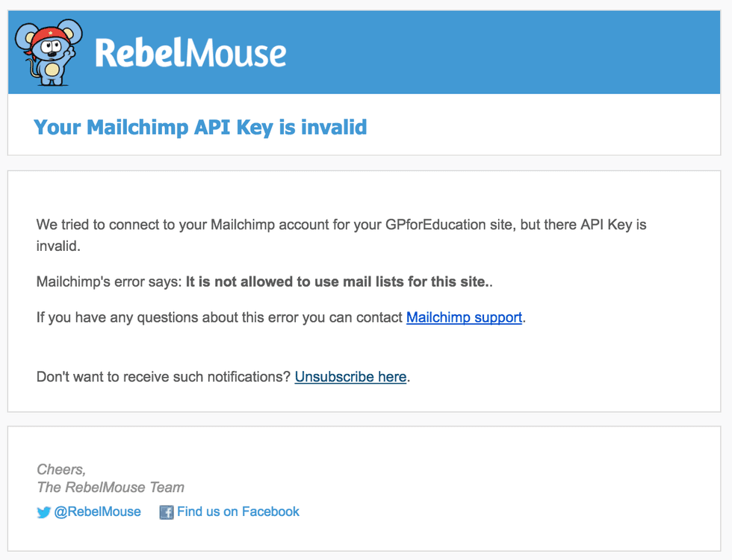
Task: Open the @RebelMouse Twitter link
Action: [97, 511]
